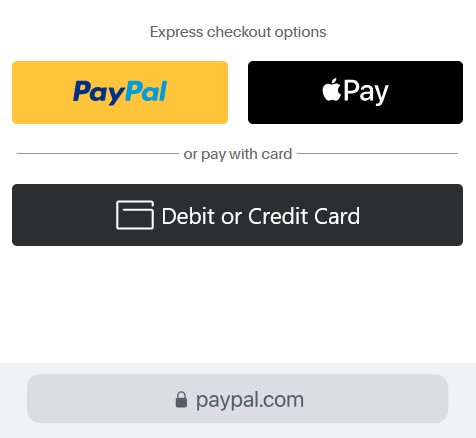Check out with the yellow PayPal button

[x=120, y=92]
